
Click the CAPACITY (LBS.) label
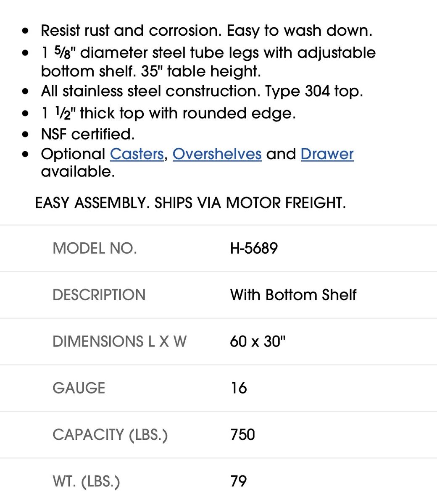[x=110, y=435]
